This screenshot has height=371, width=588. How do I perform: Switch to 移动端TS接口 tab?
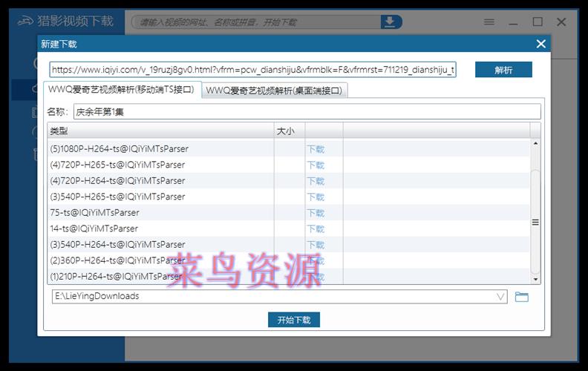[122, 90]
